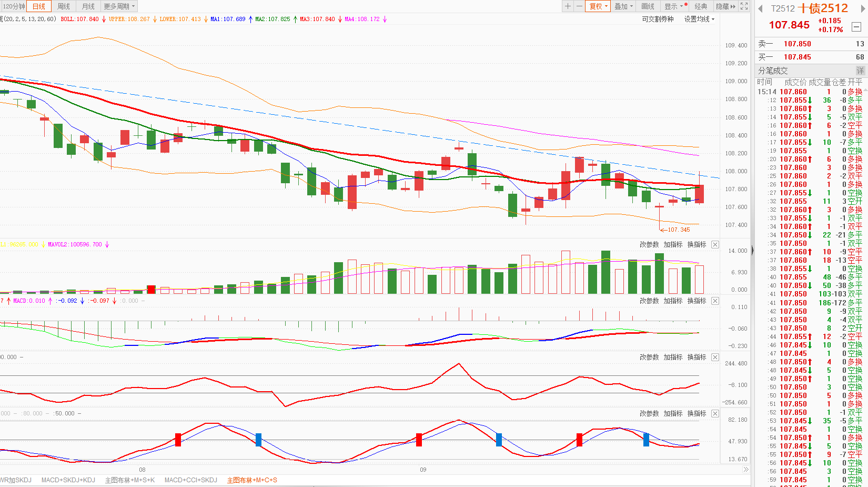Click MACD:0.010 indicator value label
The image size is (868, 487).
pyautogui.click(x=29, y=301)
